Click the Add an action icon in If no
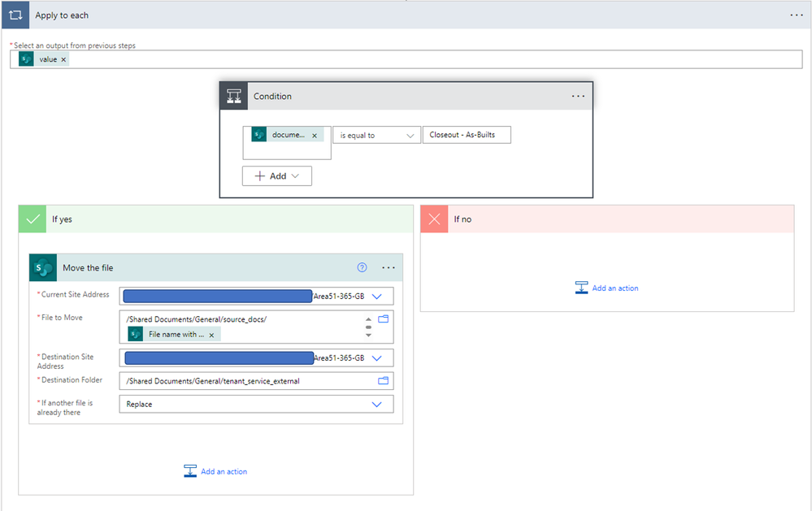The height and width of the screenshot is (511, 812). pos(581,288)
